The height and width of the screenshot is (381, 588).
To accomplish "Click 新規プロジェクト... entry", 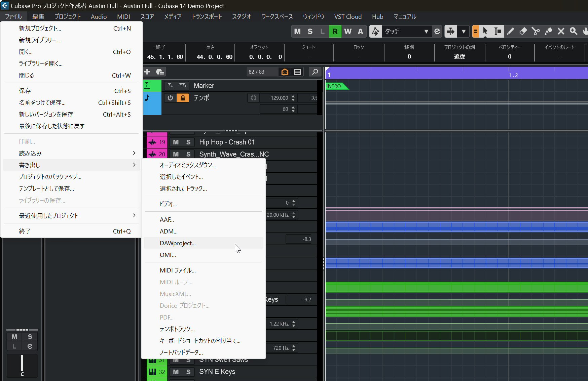I will [x=71, y=29].
